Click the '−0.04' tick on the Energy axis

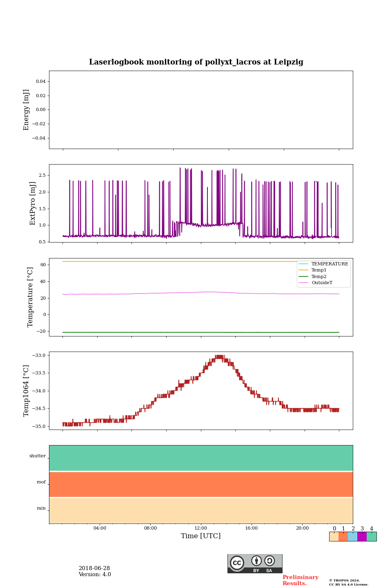[x=39, y=138]
